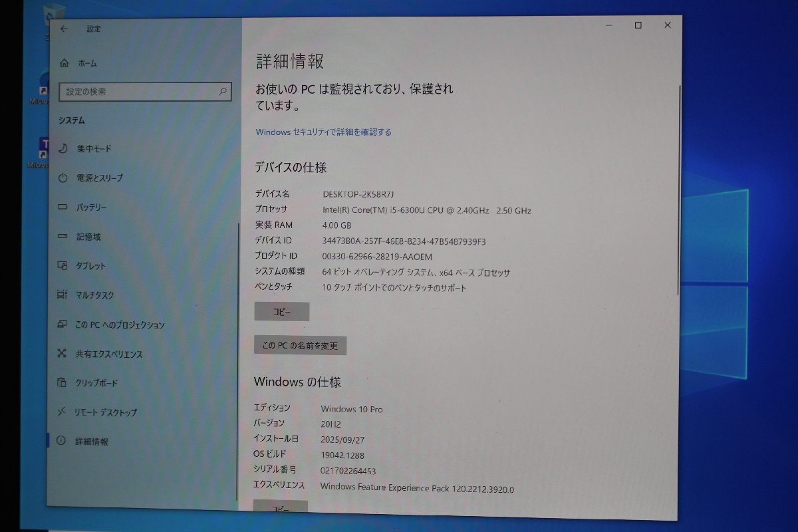Open 記憶域 storage icon
Image resolution: width=798 pixels, height=532 pixels.
(x=63, y=236)
